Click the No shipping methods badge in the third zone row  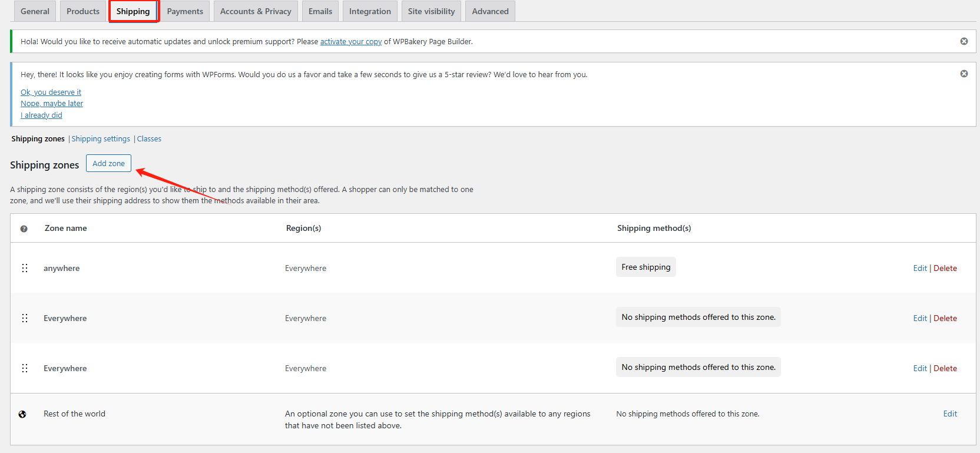coord(698,367)
